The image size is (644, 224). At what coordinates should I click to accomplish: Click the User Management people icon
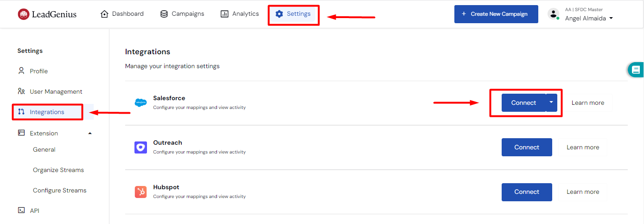tap(21, 91)
